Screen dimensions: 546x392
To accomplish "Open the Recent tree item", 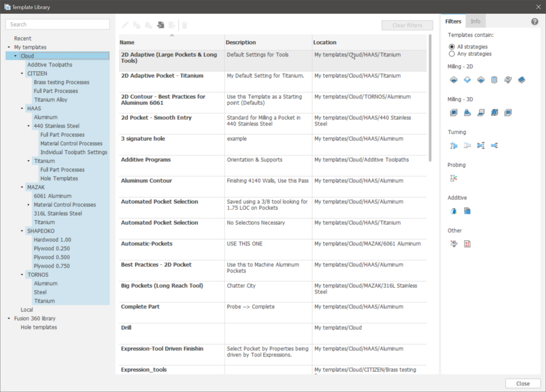I will 22,38.
